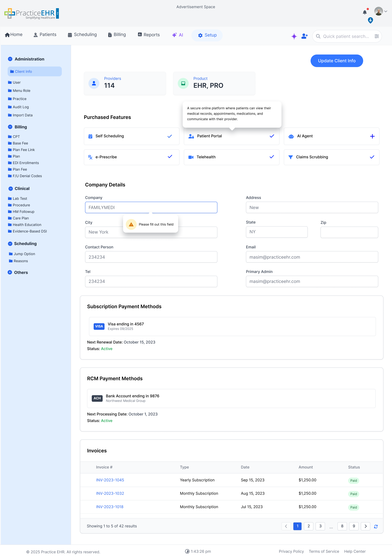
Task: Open search filters via the sliders icon
Action: tap(377, 36)
